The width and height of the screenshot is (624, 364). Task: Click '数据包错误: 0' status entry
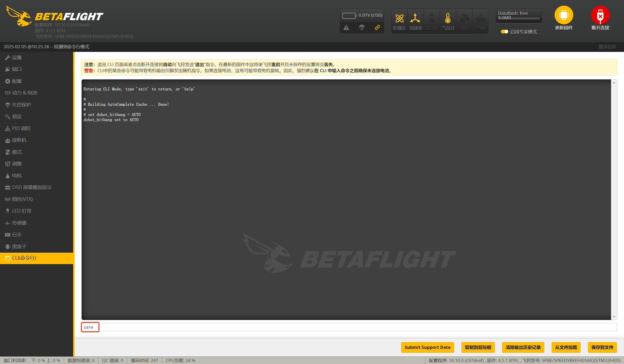click(x=81, y=361)
